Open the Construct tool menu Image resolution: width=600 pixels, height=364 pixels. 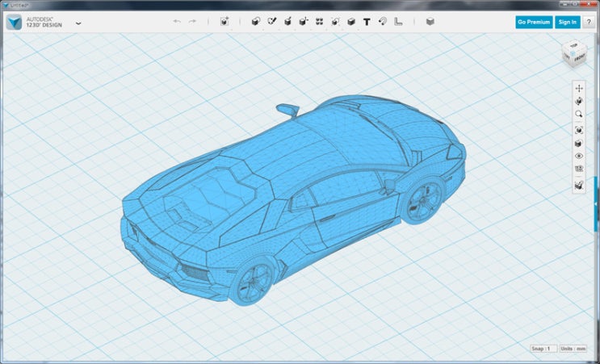[287, 22]
